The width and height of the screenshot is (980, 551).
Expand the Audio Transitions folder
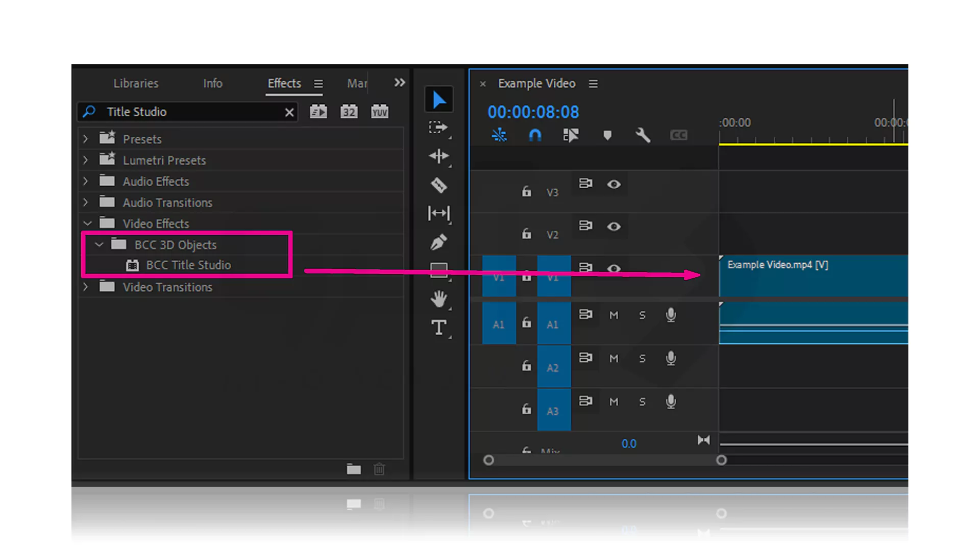point(86,203)
